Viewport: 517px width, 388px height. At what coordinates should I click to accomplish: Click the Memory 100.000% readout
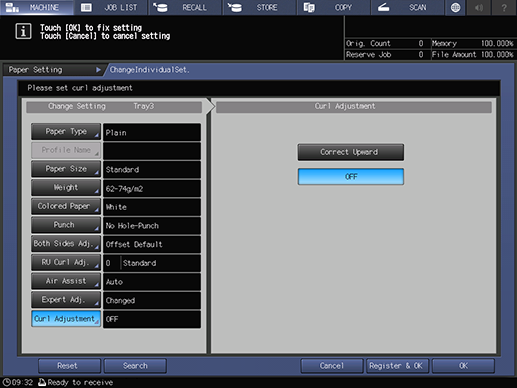(473, 43)
